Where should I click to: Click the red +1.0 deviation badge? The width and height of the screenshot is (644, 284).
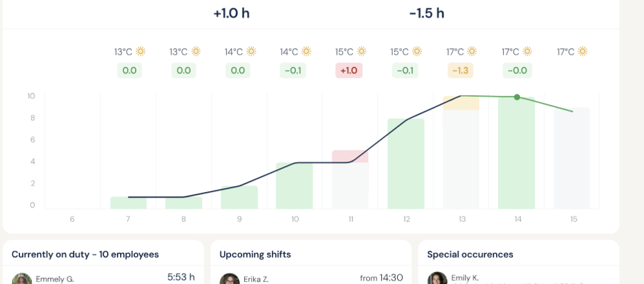point(349,71)
